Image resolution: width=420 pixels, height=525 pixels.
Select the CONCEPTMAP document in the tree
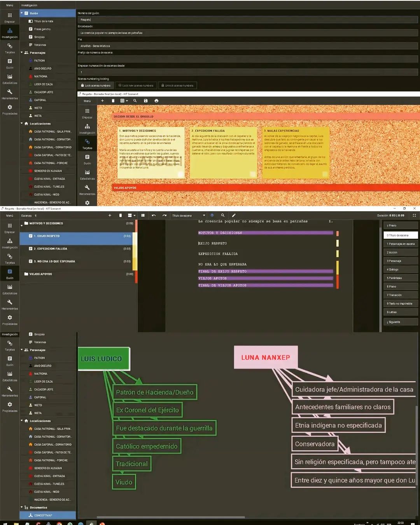point(43,515)
